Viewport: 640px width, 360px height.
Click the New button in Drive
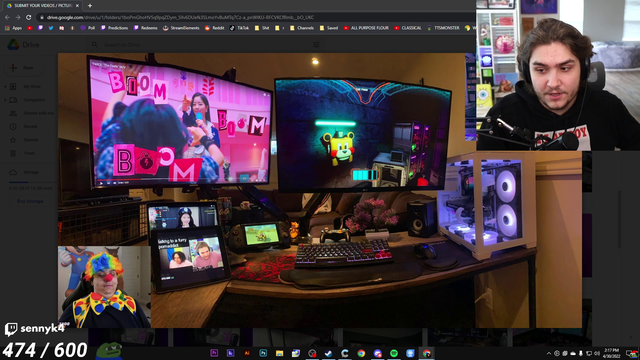coord(23,68)
